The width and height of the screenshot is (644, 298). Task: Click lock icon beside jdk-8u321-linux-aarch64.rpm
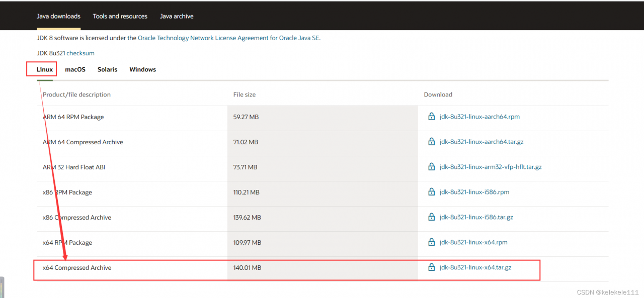(431, 117)
